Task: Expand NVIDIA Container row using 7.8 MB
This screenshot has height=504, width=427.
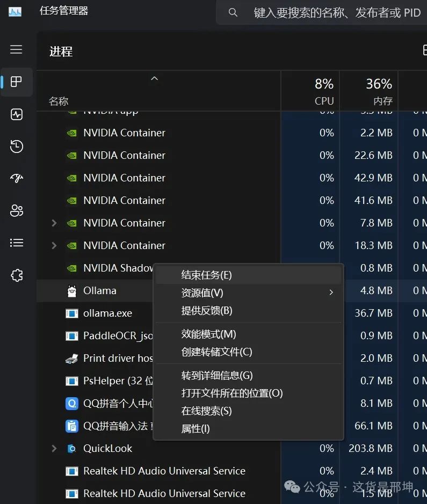Action: click(54, 223)
